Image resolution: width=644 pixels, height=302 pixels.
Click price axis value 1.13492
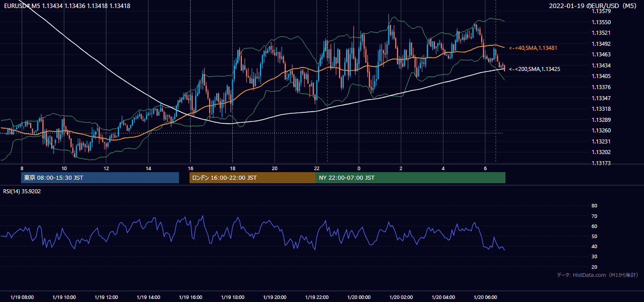601,44
